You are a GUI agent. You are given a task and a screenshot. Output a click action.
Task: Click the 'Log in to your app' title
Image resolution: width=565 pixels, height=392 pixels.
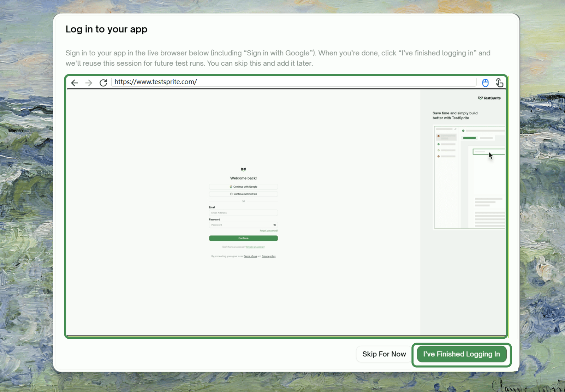pyautogui.click(x=106, y=29)
